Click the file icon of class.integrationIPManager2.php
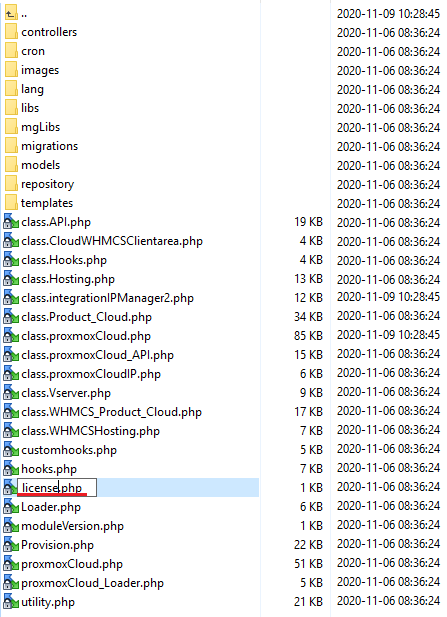 point(11,297)
